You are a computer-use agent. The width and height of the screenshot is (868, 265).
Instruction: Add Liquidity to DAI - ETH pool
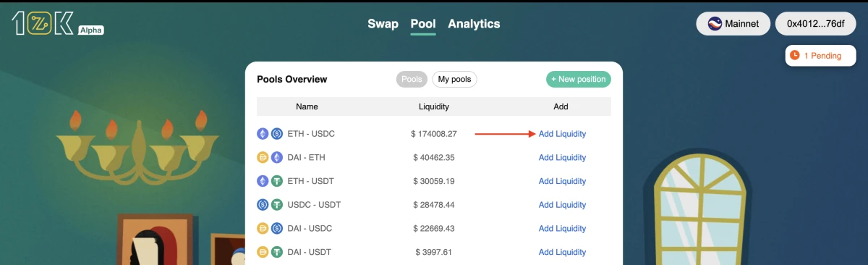tap(562, 157)
